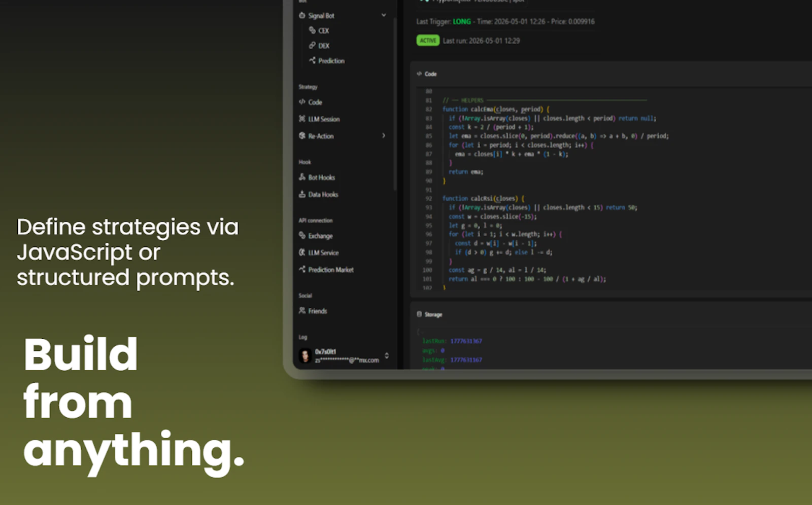This screenshot has height=505, width=812.
Task: Collapse the Signal Bot chevron
Action: click(x=384, y=15)
